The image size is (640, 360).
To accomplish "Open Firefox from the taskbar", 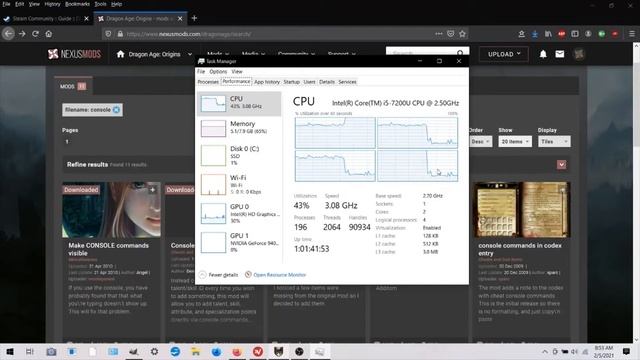I will point(237,351).
